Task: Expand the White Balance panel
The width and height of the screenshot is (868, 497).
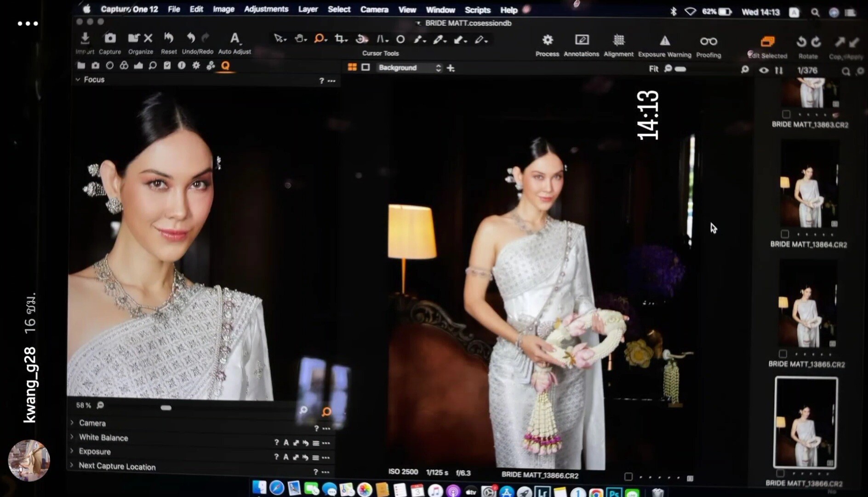Action: [72, 436]
